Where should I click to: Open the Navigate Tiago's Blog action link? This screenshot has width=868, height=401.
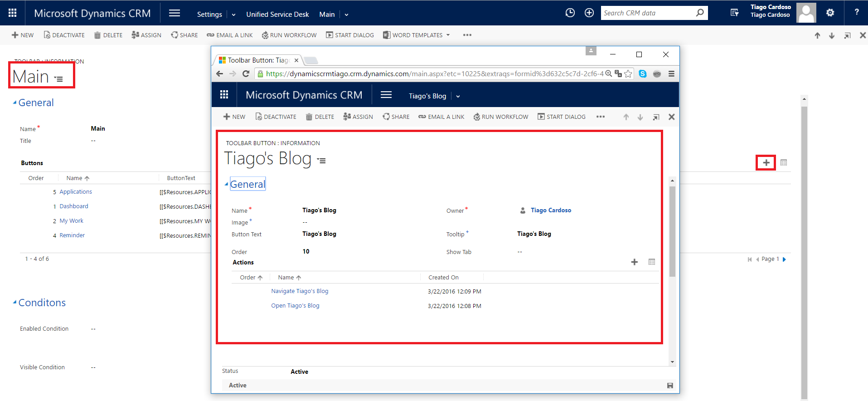300,291
